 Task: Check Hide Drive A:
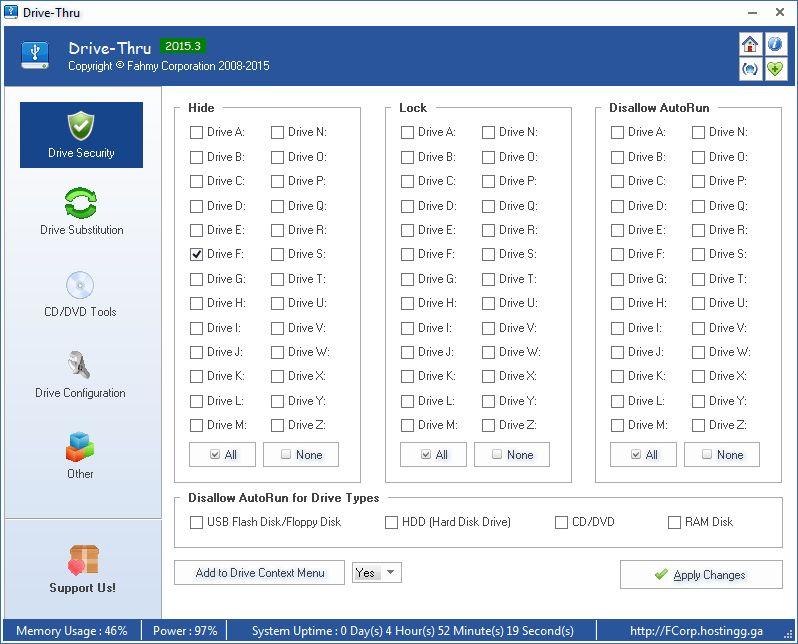(x=196, y=132)
